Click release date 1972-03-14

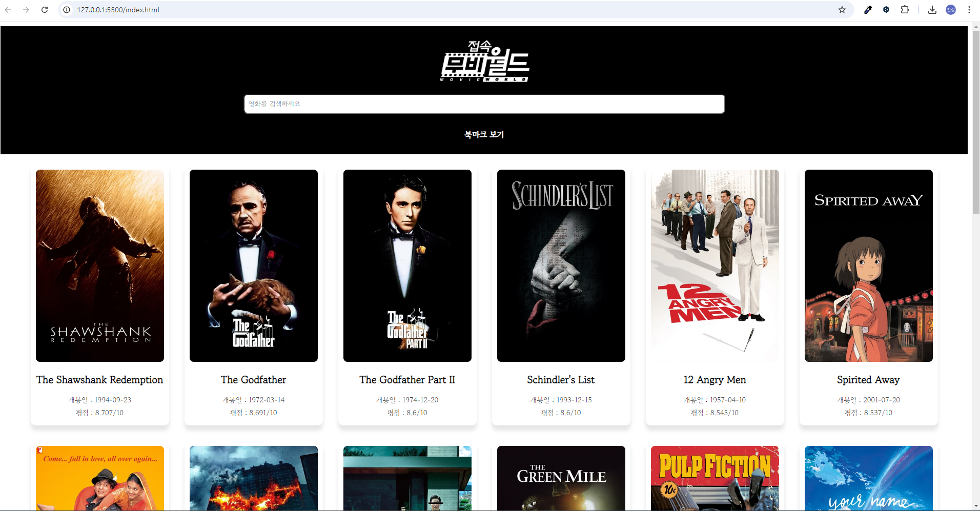pyautogui.click(x=267, y=400)
